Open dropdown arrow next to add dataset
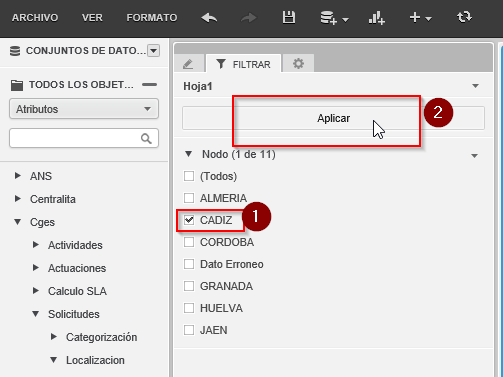The width and height of the screenshot is (503, 377). (345, 20)
